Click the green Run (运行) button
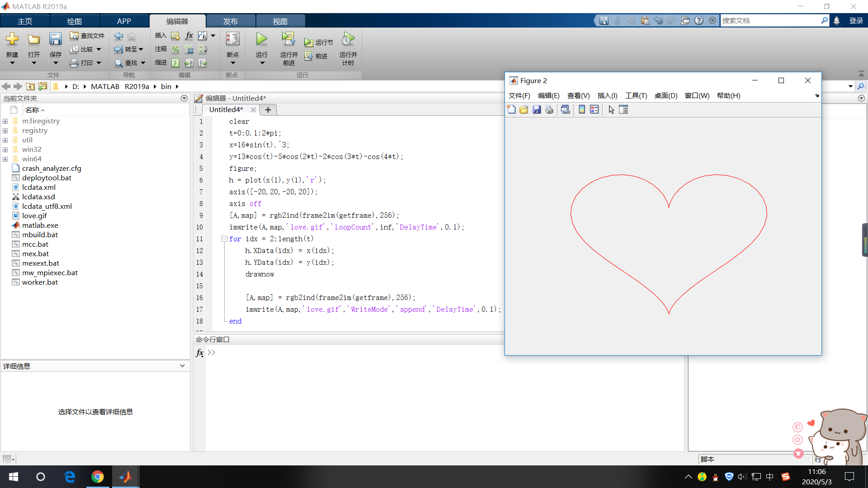This screenshot has width=868, height=488. (x=261, y=40)
